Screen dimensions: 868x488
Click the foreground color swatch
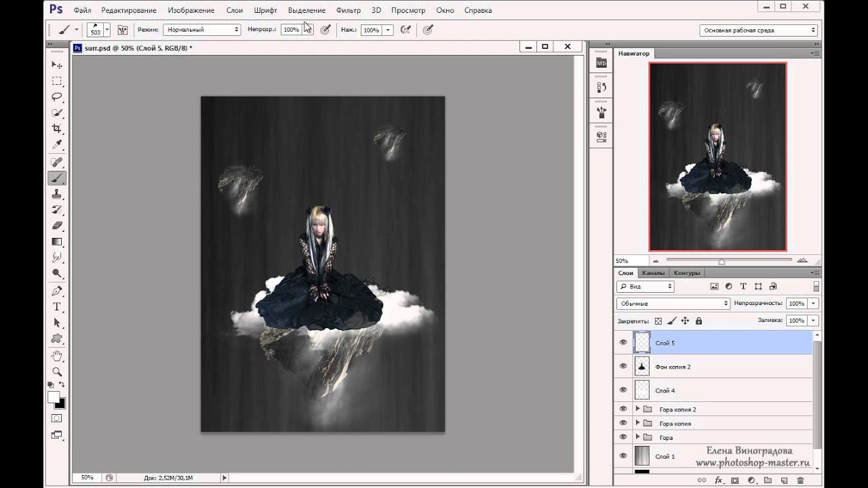point(54,398)
